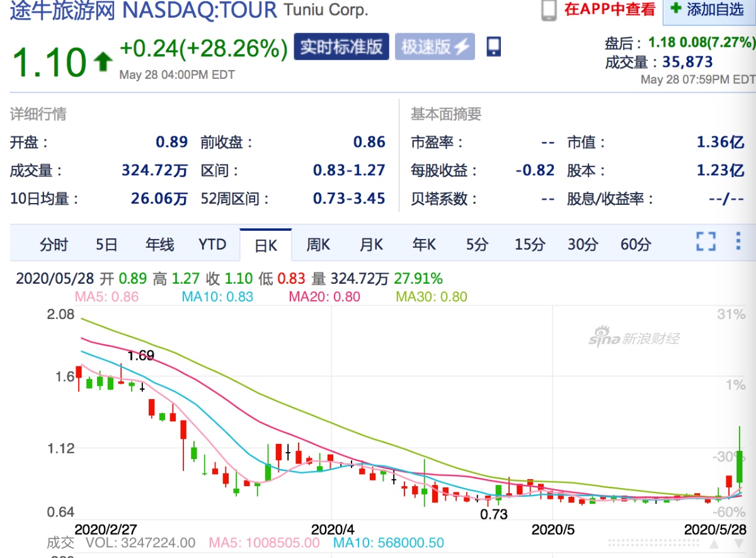View the 年K chart tab
Screen dimensions: 756x558
424,245
